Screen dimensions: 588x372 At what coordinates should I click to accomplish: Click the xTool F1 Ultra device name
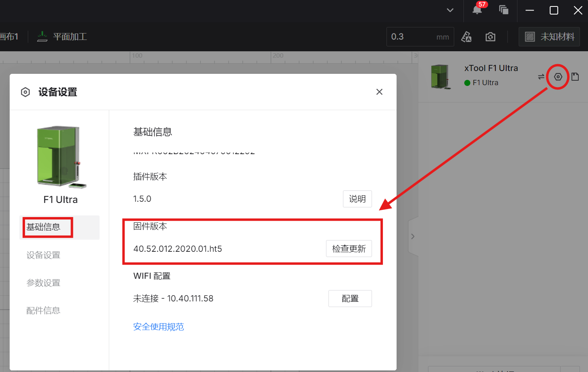point(491,68)
